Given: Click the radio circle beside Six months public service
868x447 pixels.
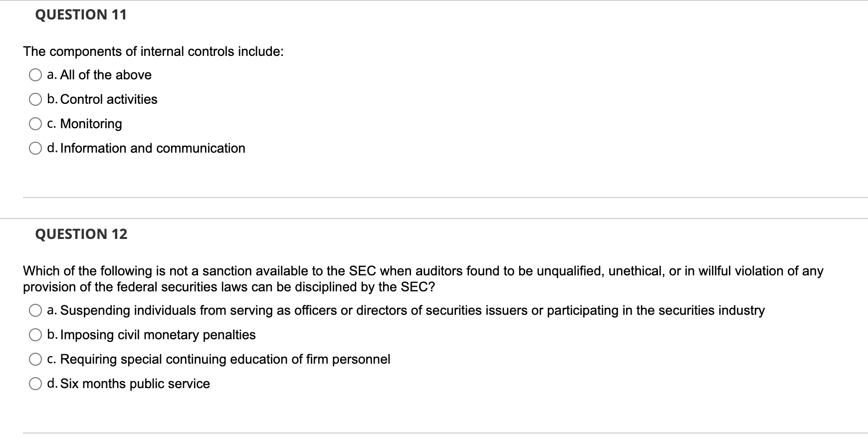Looking at the screenshot, I should [35, 383].
